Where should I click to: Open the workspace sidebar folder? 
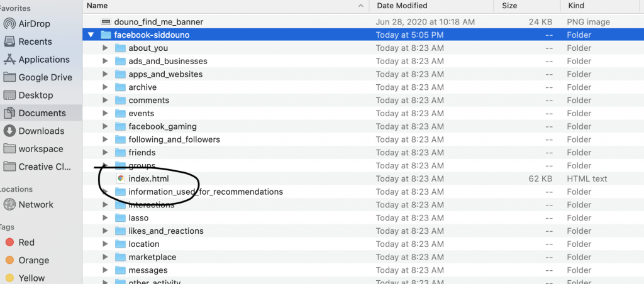[33, 148]
